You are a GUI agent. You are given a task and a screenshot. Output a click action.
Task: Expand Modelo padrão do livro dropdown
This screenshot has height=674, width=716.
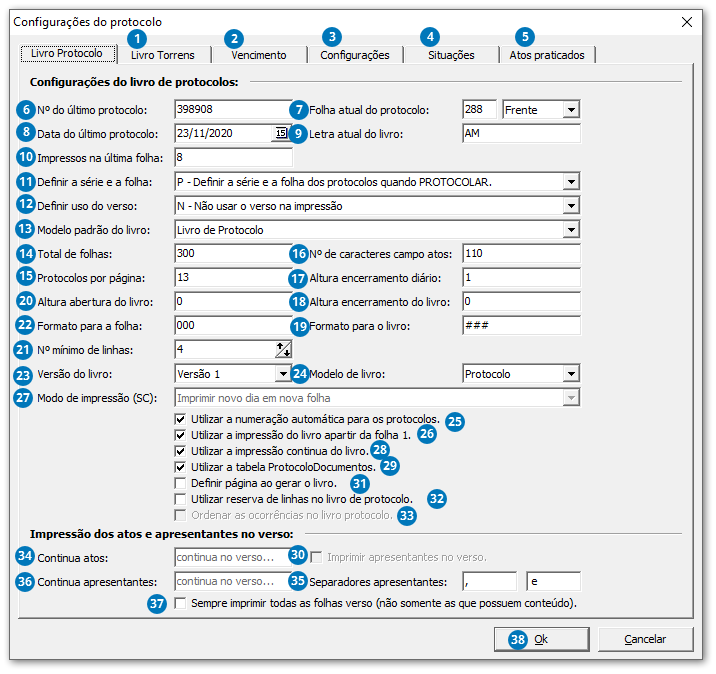pos(571,230)
